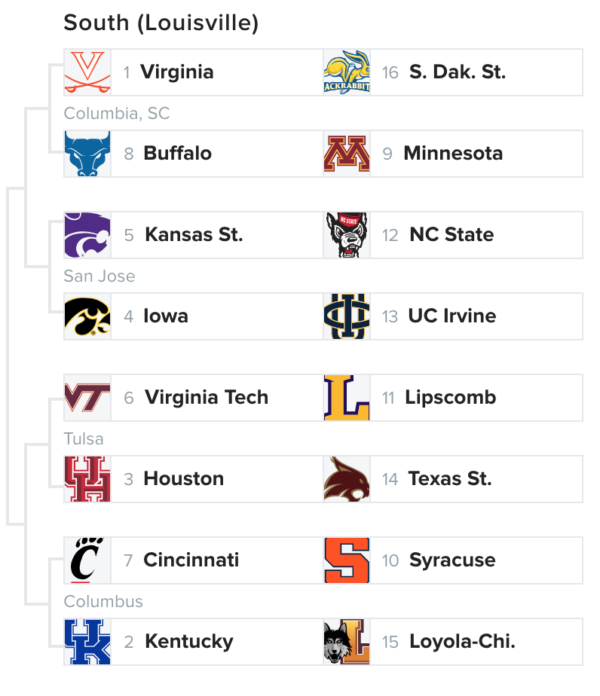Open the Virginia Tech team name

pos(207,398)
